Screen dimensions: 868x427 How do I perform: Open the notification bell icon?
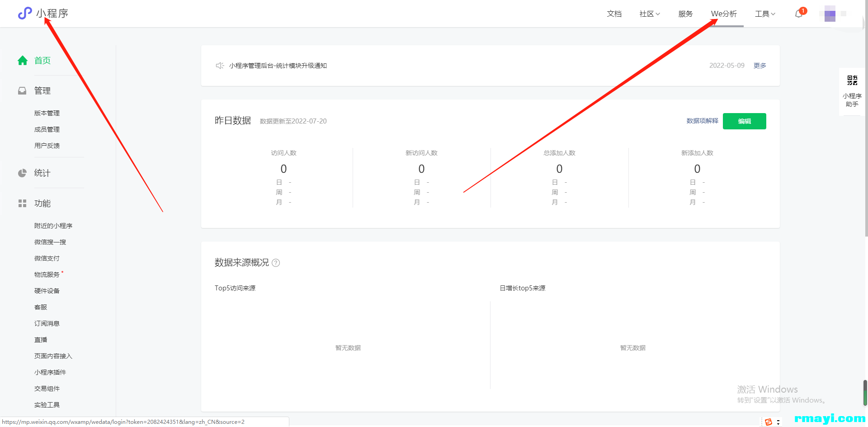click(799, 14)
